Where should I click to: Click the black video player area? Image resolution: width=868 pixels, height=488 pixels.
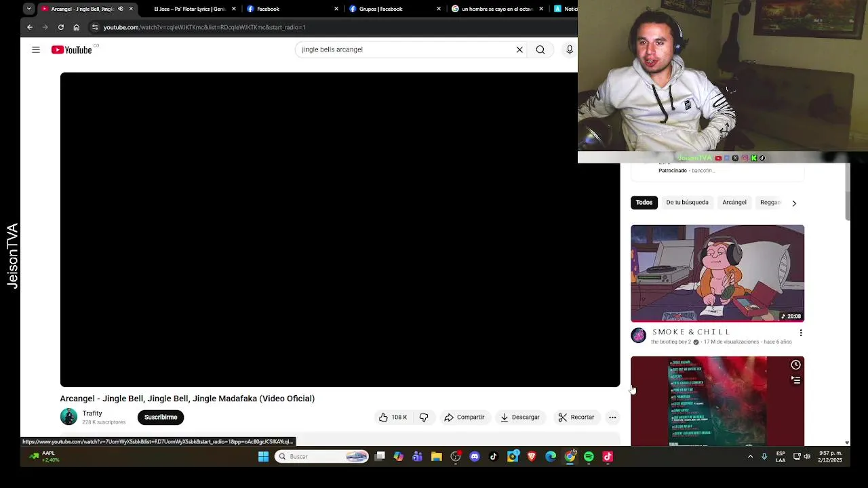[340, 230]
